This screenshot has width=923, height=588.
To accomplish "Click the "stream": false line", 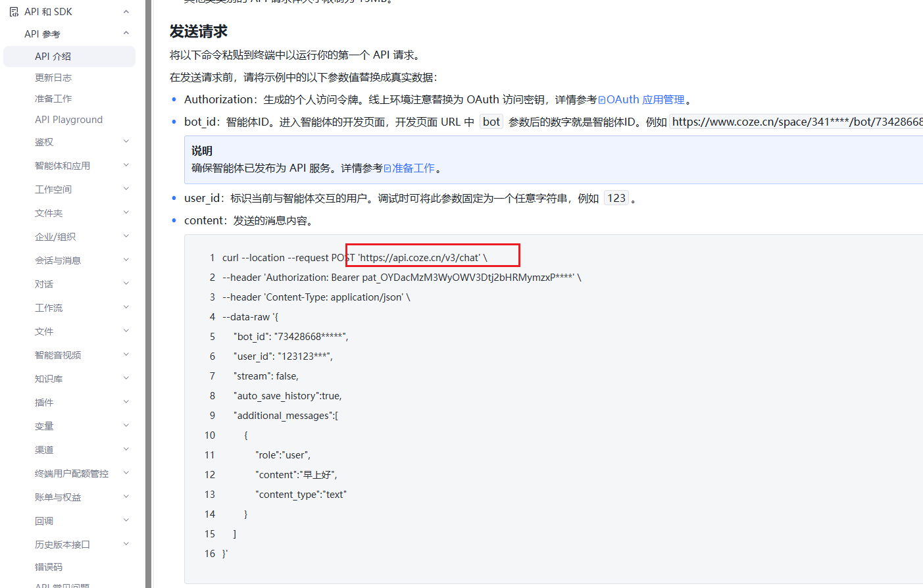I will (x=266, y=376).
